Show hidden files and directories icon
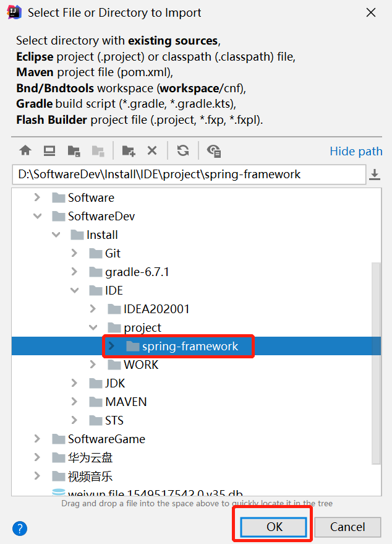 [x=214, y=151]
